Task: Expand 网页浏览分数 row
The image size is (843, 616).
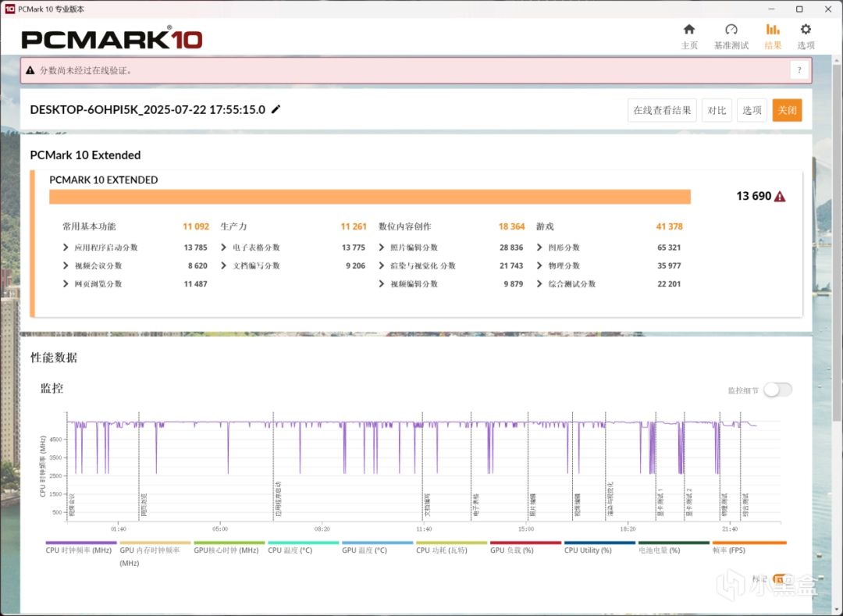Action: (66, 284)
